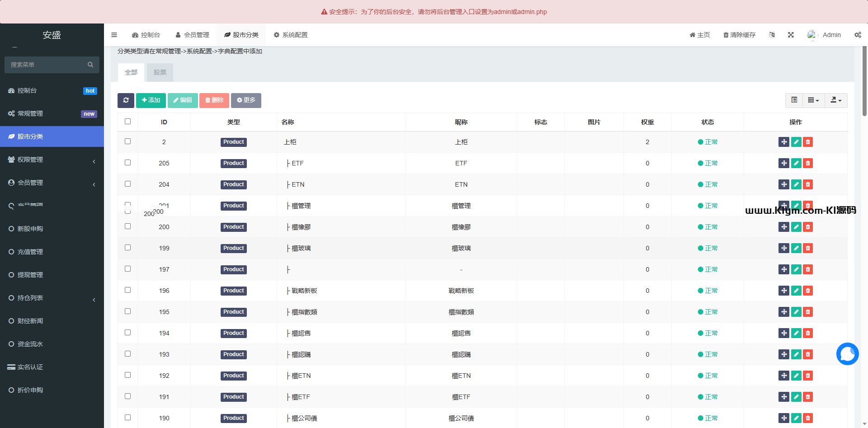Check the select-all checkbox in header
The height and width of the screenshot is (428, 868).
[128, 122]
